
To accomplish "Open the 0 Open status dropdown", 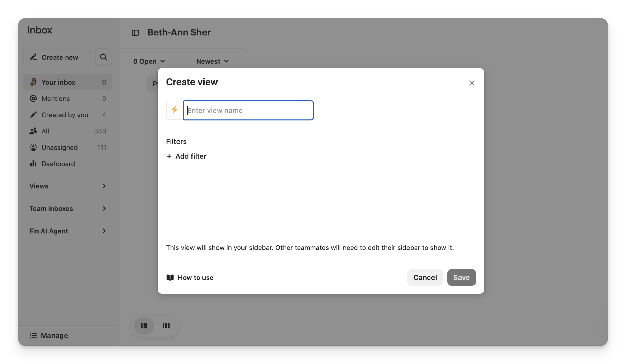I will (149, 61).
